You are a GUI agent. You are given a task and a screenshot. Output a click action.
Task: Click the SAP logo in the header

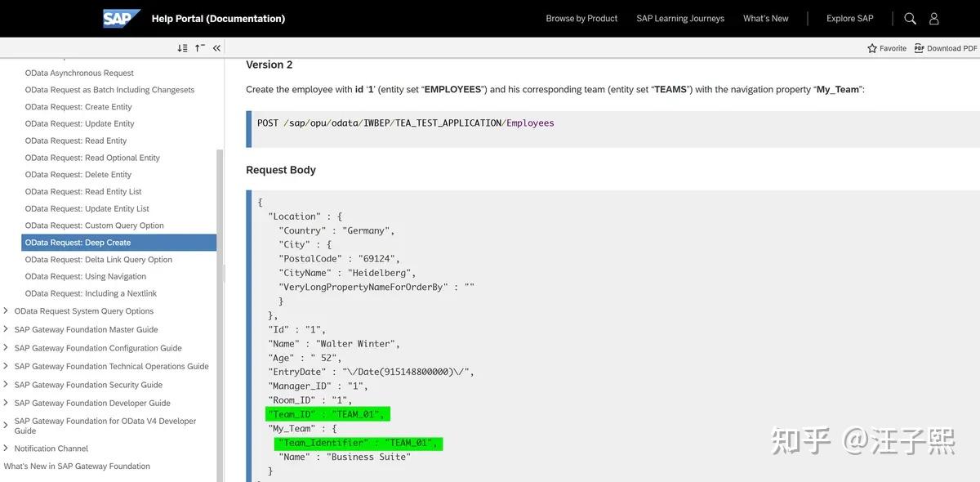pyautogui.click(x=120, y=17)
